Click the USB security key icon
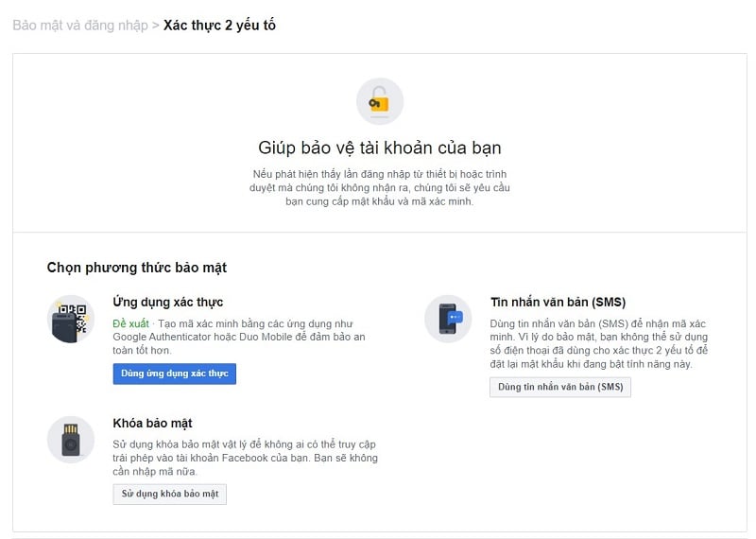This screenshot has width=756, height=539. 71,440
